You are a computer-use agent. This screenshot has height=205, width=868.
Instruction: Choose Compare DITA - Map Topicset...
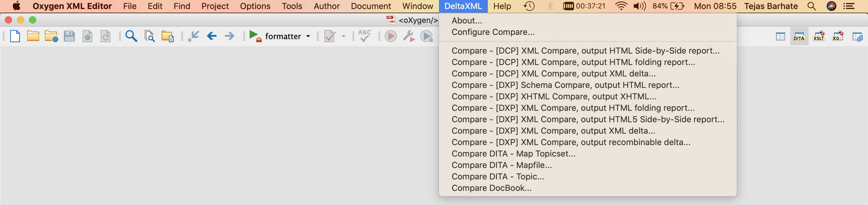click(513, 154)
